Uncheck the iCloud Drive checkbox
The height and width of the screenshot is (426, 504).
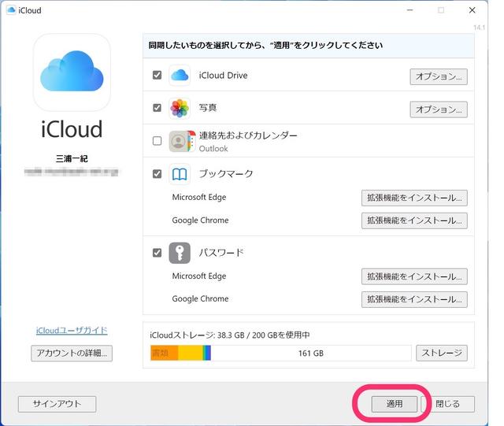(x=157, y=76)
